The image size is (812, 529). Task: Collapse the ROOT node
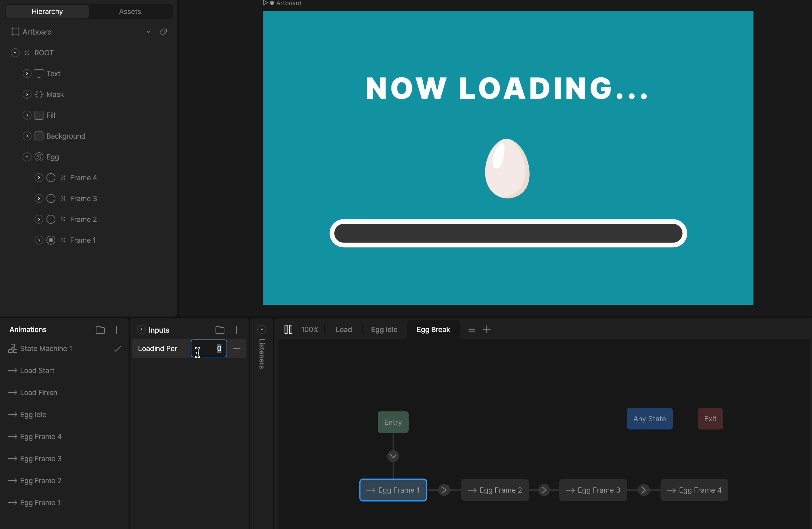(x=15, y=53)
